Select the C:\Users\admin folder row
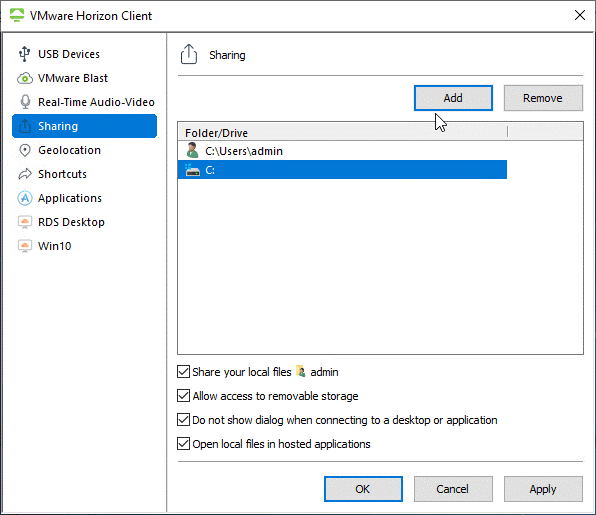This screenshot has height=515, width=596. (x=342, y=151)
